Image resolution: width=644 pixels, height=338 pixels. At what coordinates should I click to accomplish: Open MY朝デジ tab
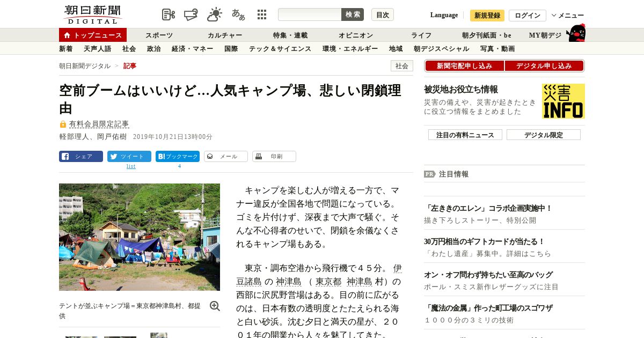click(545, 35)
